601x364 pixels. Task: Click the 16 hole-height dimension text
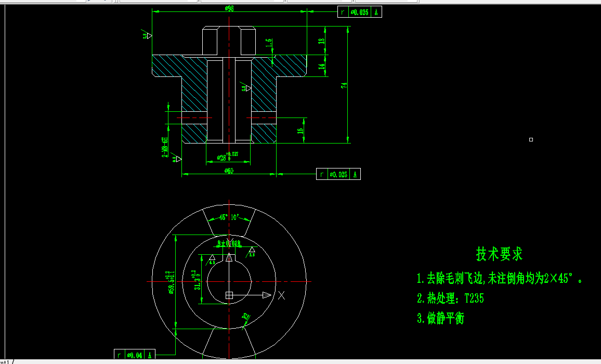tap(300, 131)
